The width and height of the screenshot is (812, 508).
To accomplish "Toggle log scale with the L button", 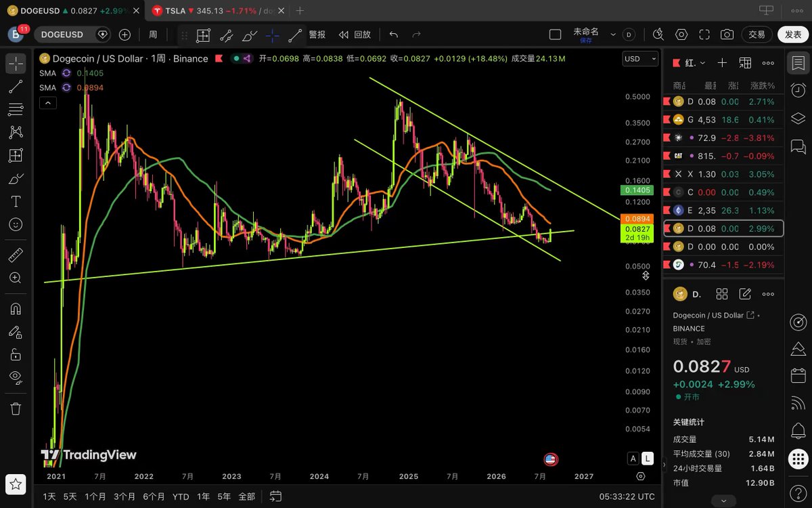I will (x=648, y=459).
